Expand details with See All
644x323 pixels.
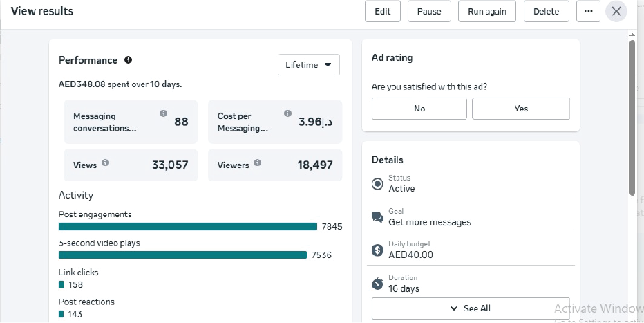point(470,308)
